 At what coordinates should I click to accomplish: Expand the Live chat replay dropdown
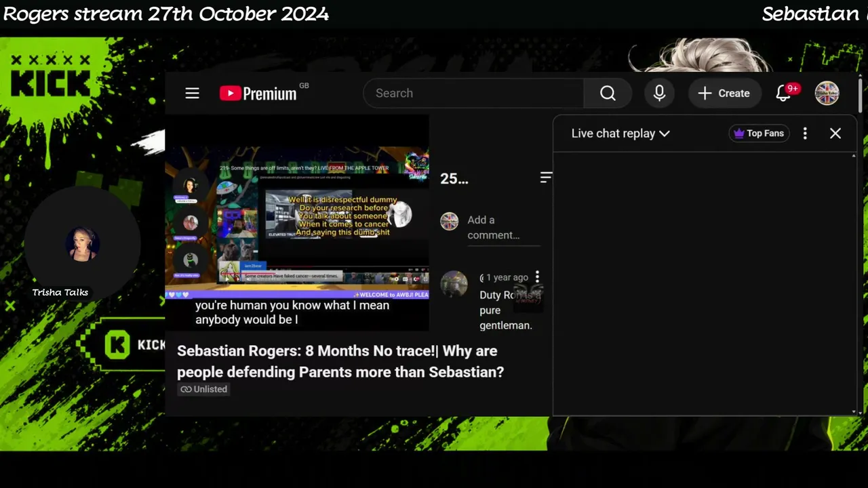coord(620,134)
